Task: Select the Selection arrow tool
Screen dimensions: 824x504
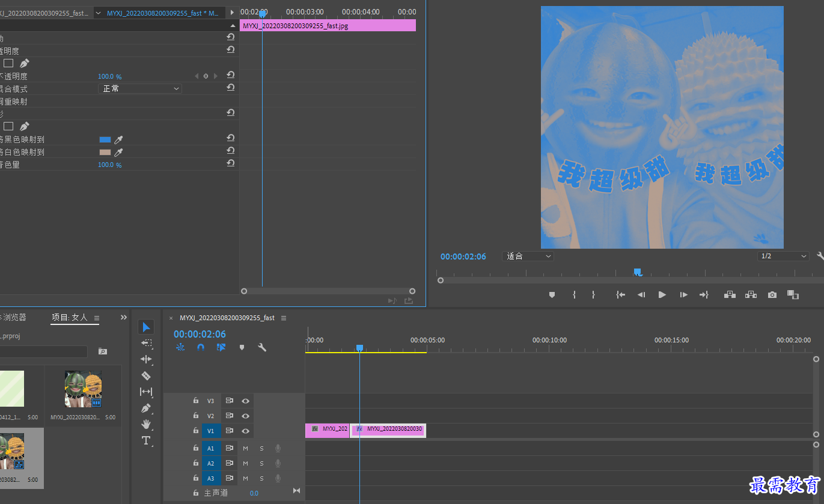Action: point(146,327)
